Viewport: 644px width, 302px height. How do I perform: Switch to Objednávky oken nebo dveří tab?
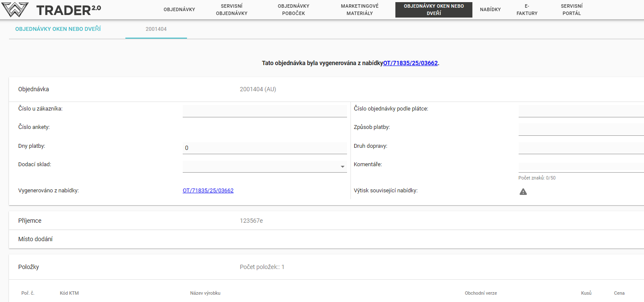tap(58, 29)
